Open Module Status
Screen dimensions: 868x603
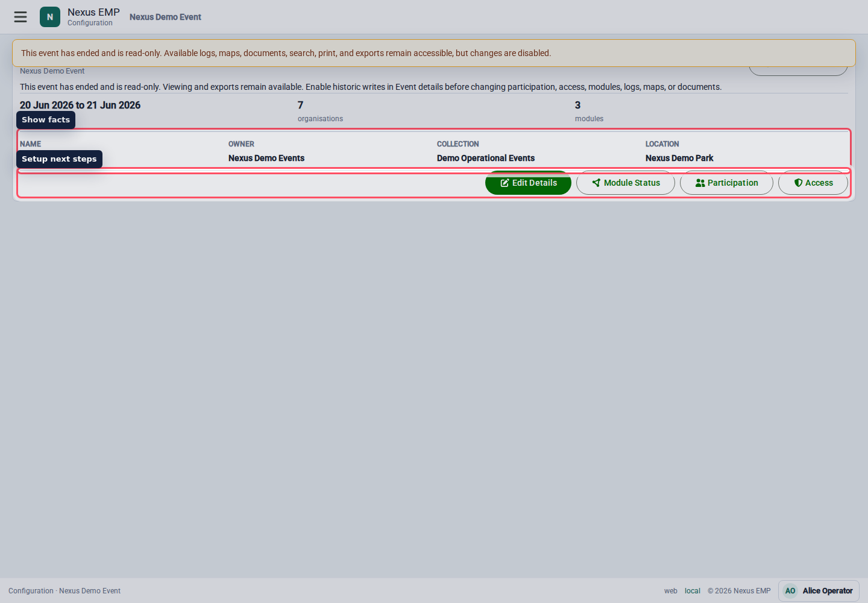point(626,183)
